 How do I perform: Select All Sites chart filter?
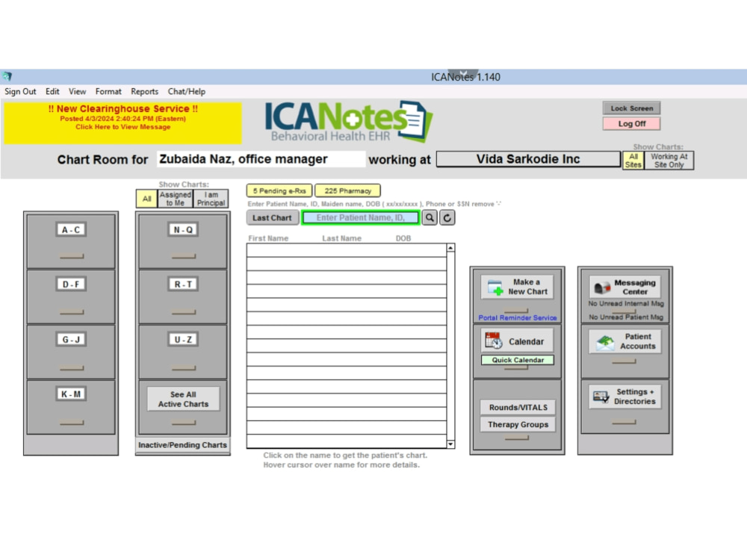pyautogui.click(x=633, y=161)
